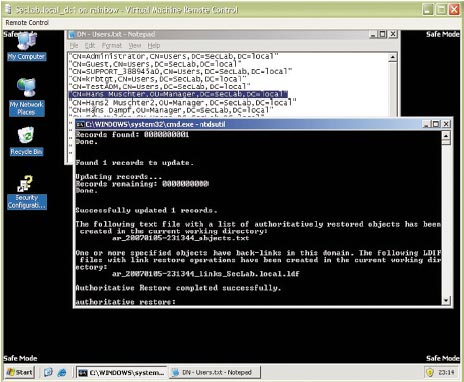Click the Start button
The height and width of the screenshot is (382, 464).
(20, 372)
